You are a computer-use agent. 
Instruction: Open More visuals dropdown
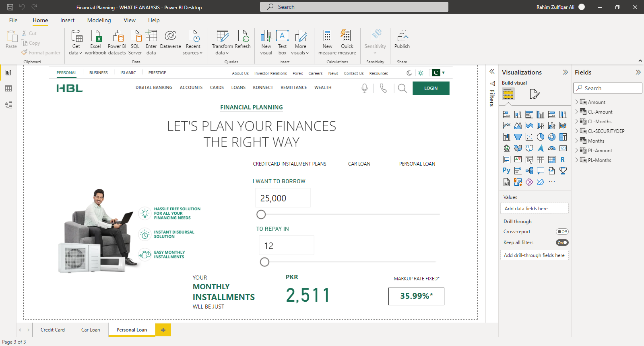point(300,42)
